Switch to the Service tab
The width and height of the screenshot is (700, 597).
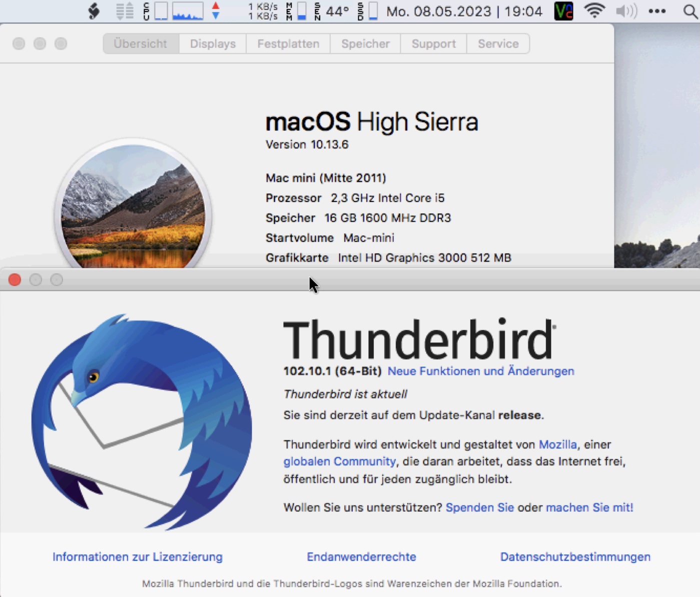point(498,43)
